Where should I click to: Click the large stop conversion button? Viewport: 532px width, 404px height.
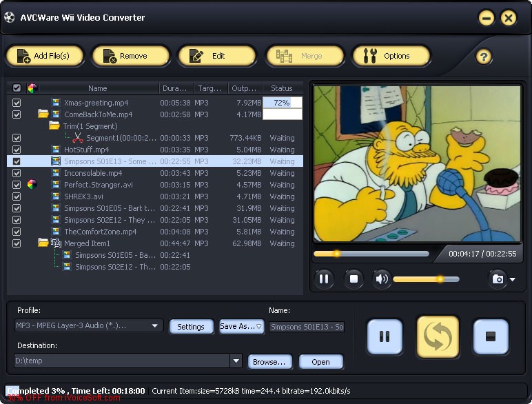point(491,336)
